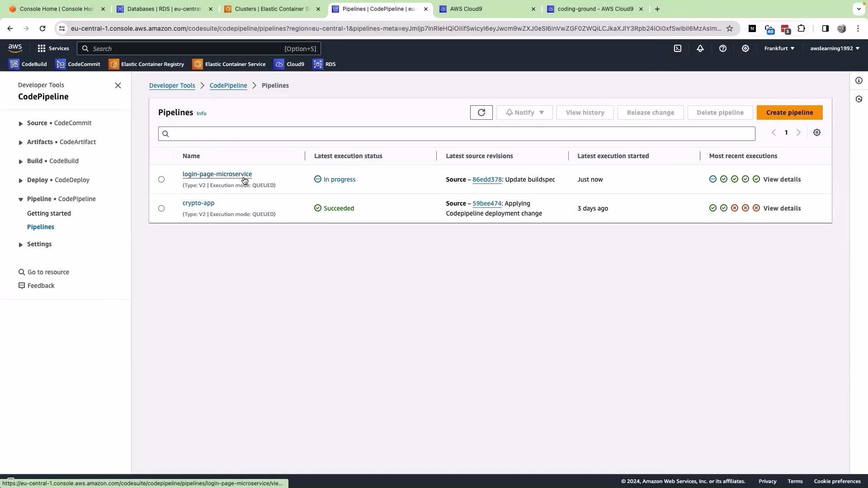Open Getting started in sidebar
868x488 pixels.
[49, 214]
